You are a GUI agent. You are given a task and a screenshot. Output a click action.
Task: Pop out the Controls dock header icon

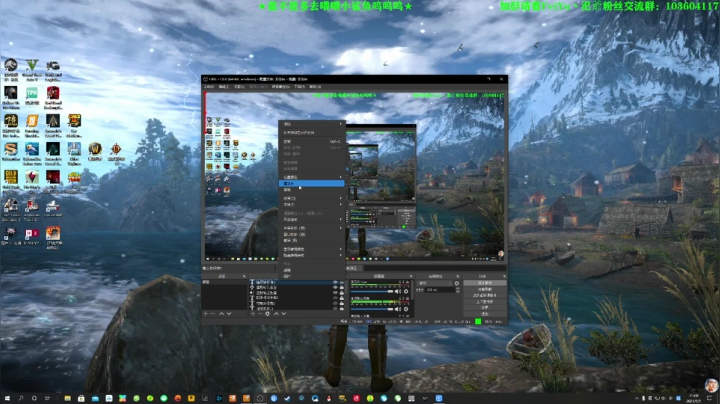(x=504, y=276)
